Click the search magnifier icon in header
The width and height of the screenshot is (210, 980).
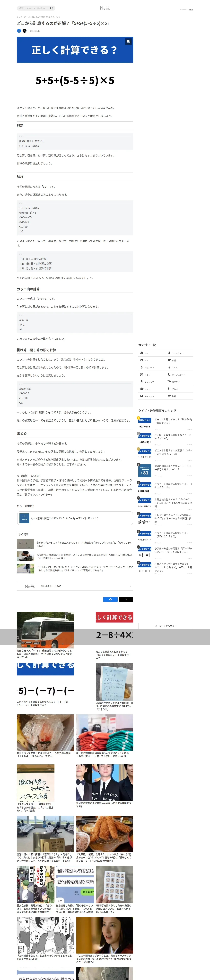(52, 8)
